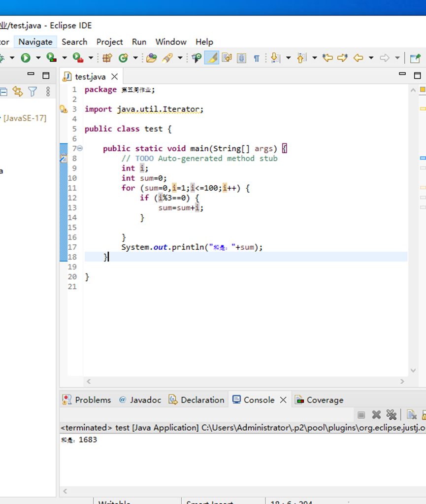Click Remove Launch icon in Console
The image size is (426, 504).
[x=376, y=415]
